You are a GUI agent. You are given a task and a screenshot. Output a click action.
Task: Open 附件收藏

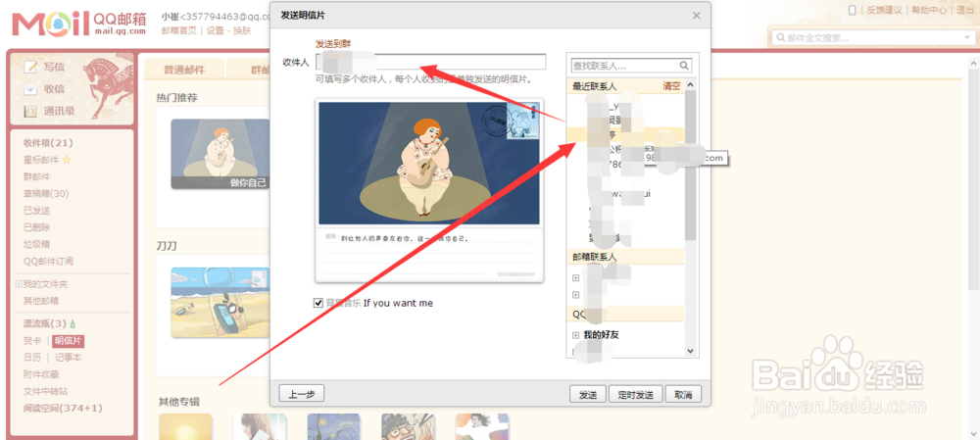[x=41, y=374]
